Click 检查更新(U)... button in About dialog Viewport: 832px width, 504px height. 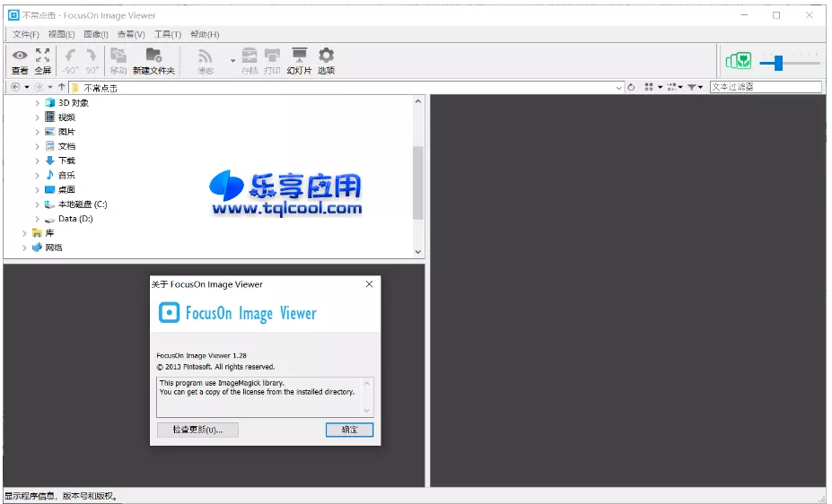[197, 430]
